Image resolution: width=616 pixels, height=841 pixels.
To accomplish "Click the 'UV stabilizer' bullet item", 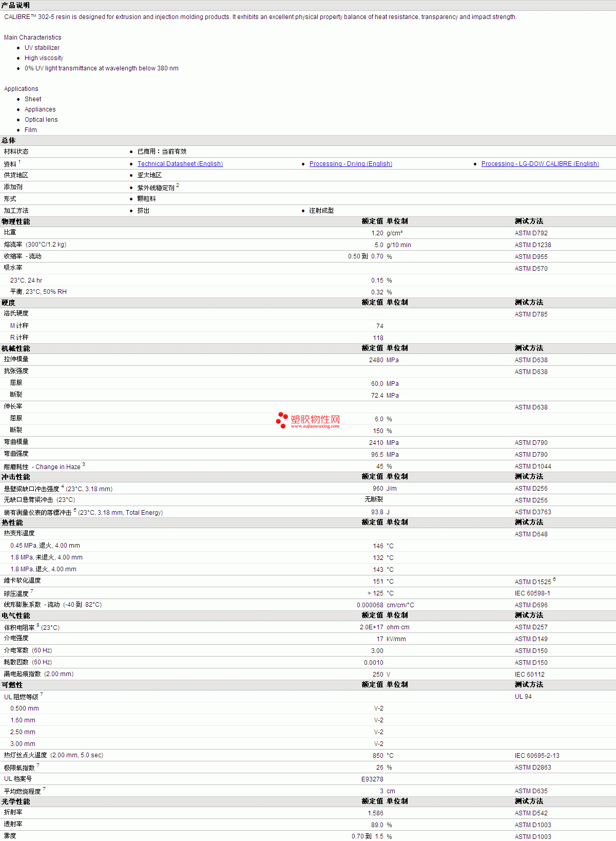I will click(x=42, y=48).
